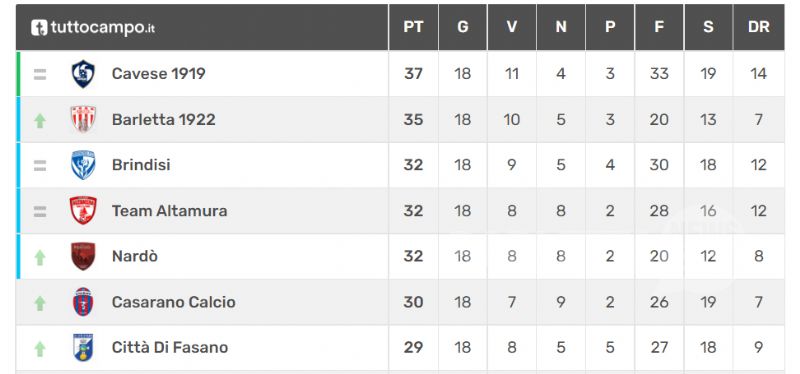Click the Team Altamura crest
Image resolution: width=800 pixels, height=374 pixels.
pos(83,210)
